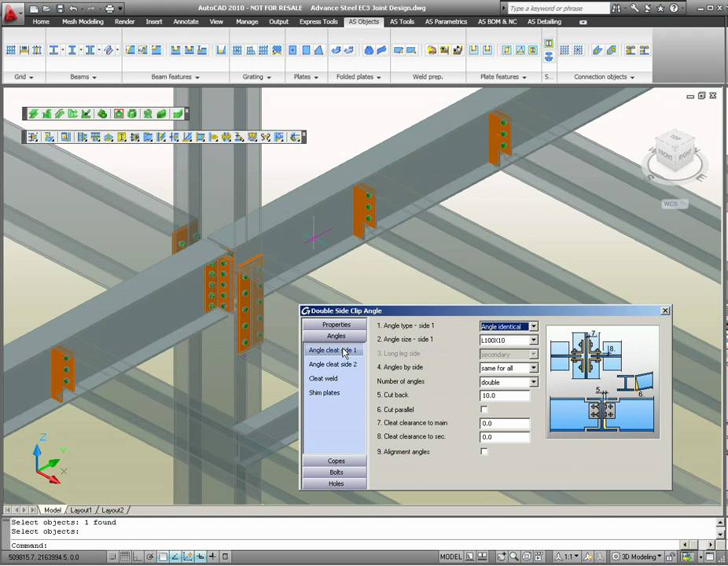
Task: Open the Angle type side 1 dropdown
Action: tap(534, 326)
